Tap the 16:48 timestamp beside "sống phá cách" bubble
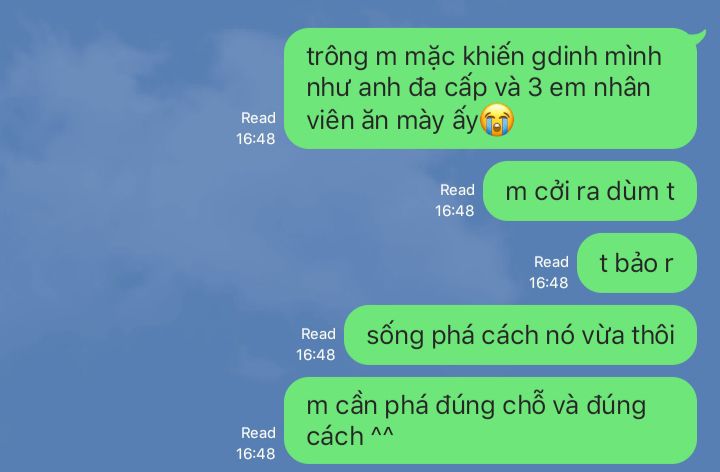The image size is (720, 472). click(315, 355)
